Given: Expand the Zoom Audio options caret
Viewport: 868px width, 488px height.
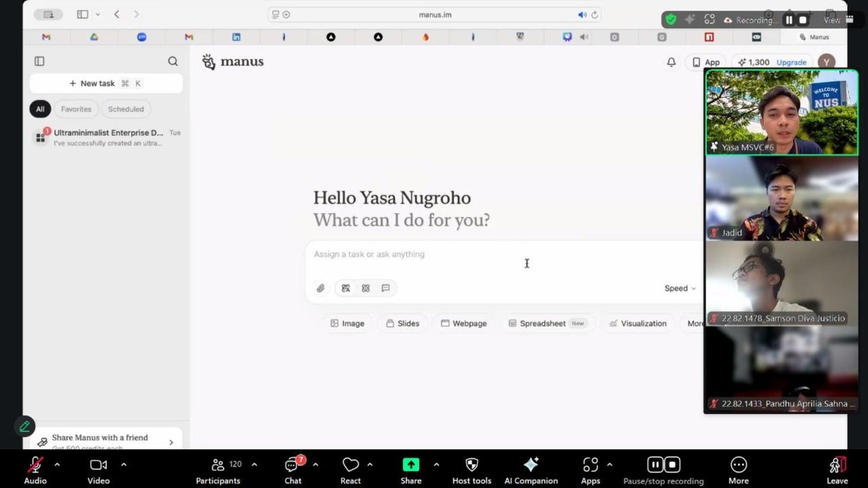Looking at the screenshot, I should tap(57, 464).
